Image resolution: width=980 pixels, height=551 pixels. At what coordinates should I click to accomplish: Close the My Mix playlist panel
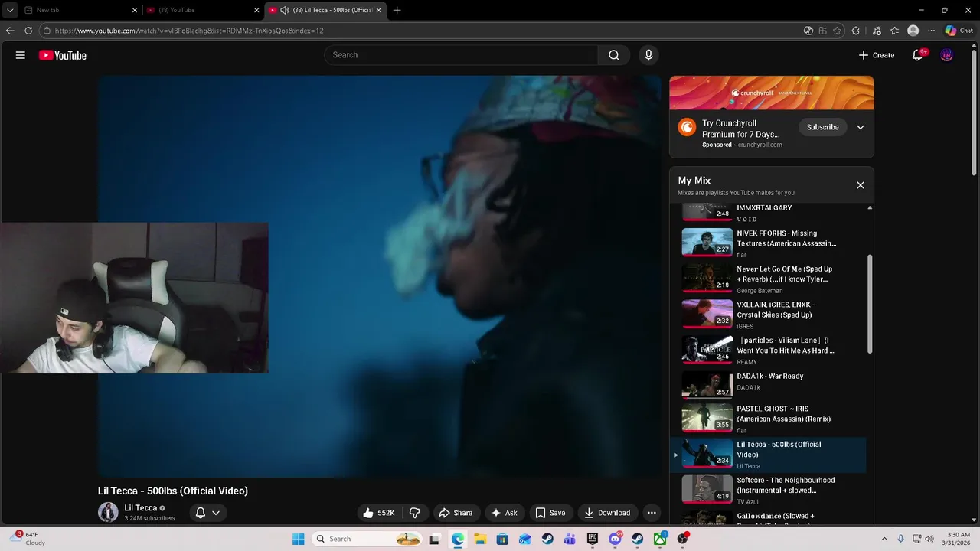tap(861, 185)
